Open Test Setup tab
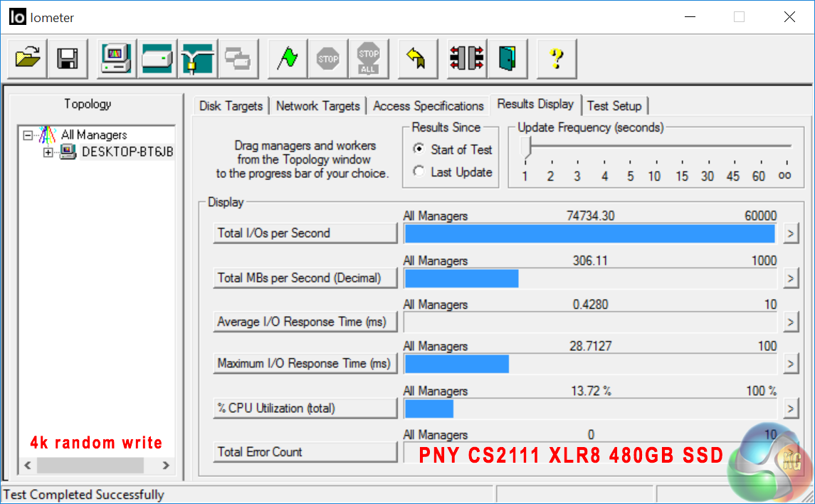This screenshot has height=504, width=815. tap(614, 106)
